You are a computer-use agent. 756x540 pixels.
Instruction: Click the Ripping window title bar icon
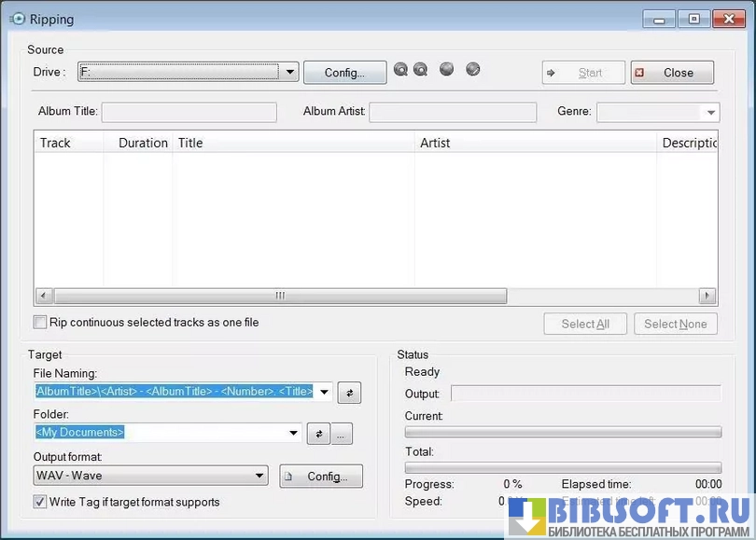(16, 19)
